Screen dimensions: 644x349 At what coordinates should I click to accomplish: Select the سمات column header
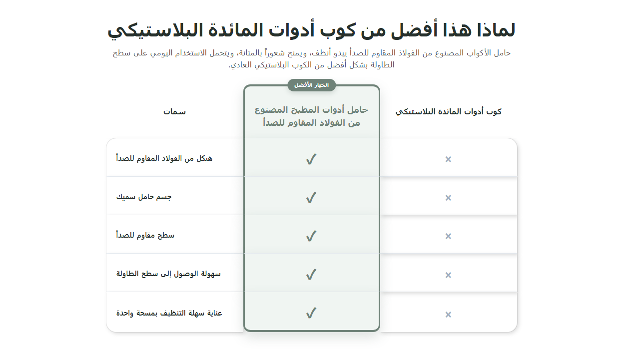coord(174,112)
